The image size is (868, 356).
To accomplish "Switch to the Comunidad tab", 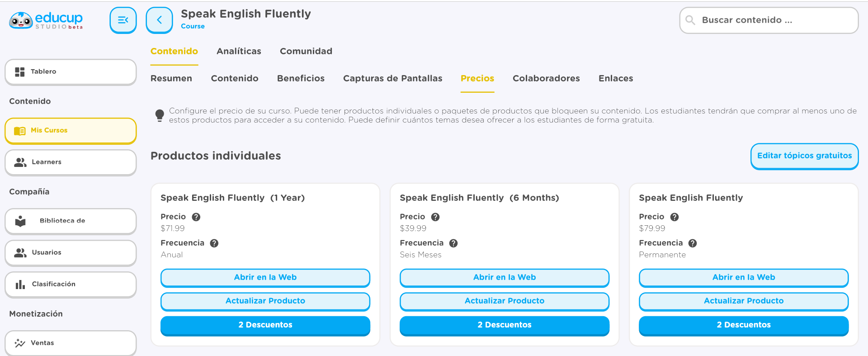I will pos(306,51).
